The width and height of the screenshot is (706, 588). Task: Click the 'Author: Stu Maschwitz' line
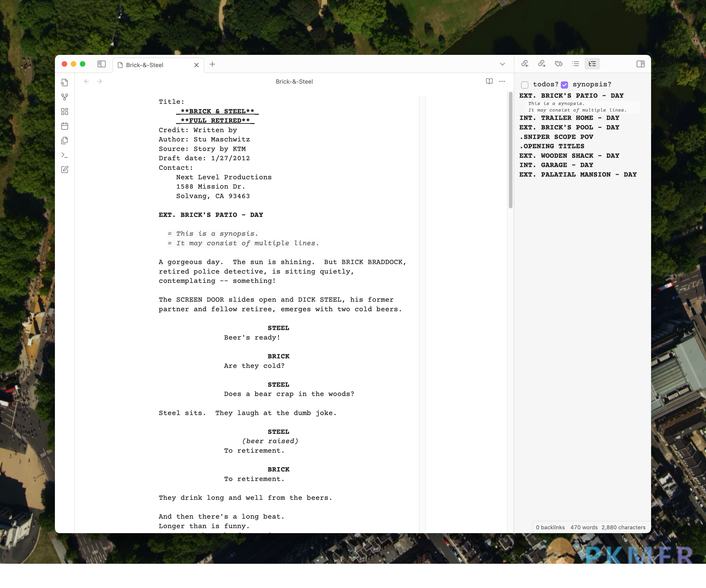tap(204, 139)
